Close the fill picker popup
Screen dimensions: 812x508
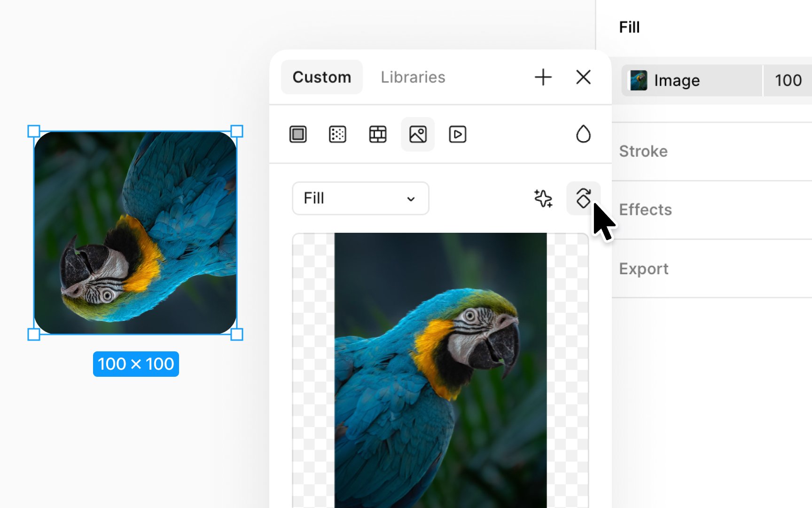(583, 77)
